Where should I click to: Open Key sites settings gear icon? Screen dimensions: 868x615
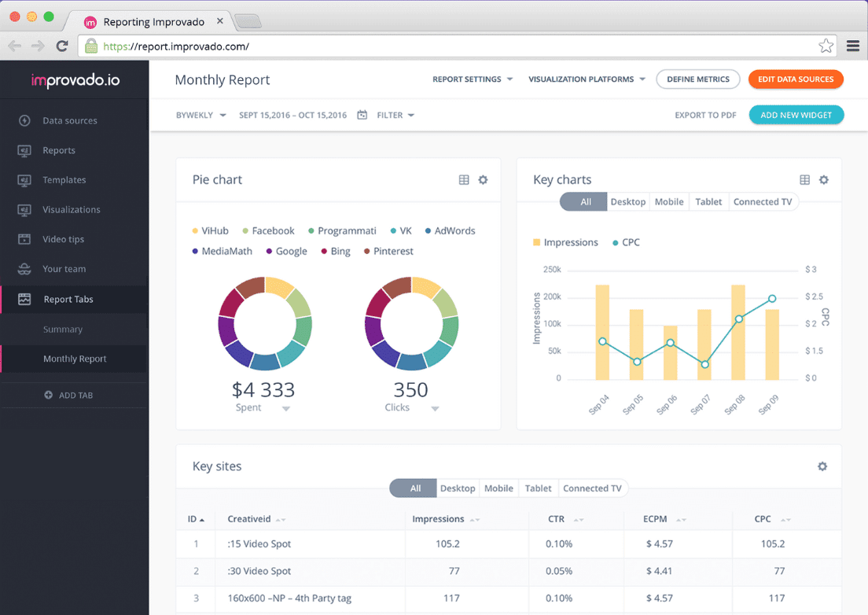[822, 466]
